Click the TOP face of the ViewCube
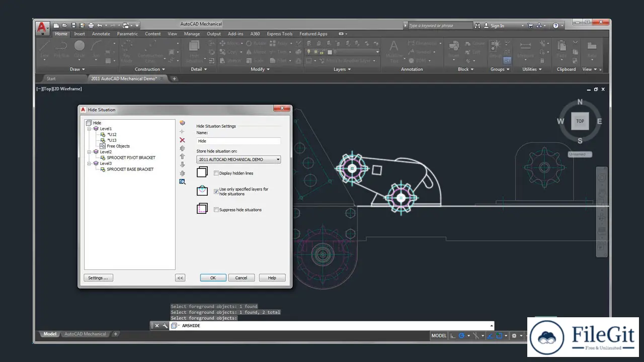 (580, 121)
